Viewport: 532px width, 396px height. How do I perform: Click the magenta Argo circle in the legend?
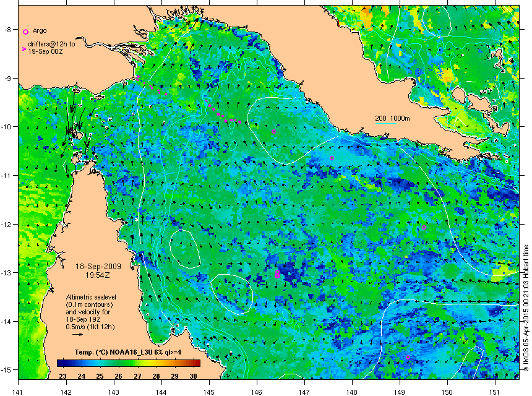[25, 32]
